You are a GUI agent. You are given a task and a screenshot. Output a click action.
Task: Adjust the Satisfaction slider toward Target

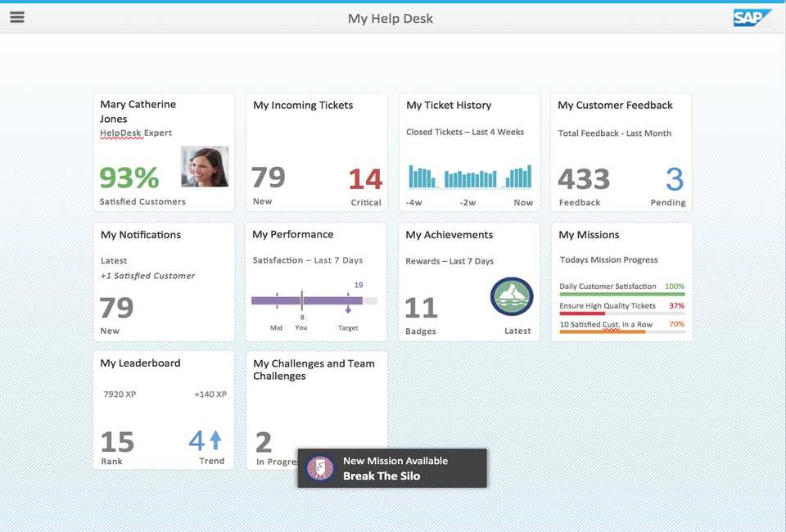pyautogui.click(x=347, y=302)
